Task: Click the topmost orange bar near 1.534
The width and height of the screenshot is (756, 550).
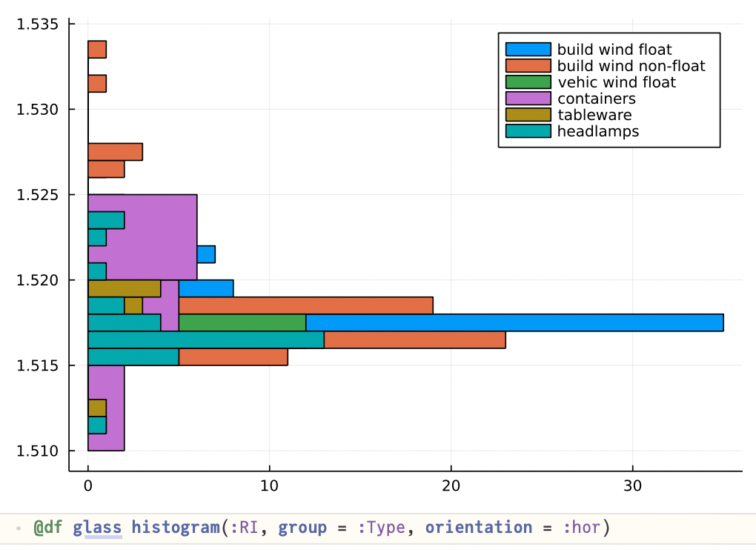Action: pyautogui.click(x=97, y=49)
